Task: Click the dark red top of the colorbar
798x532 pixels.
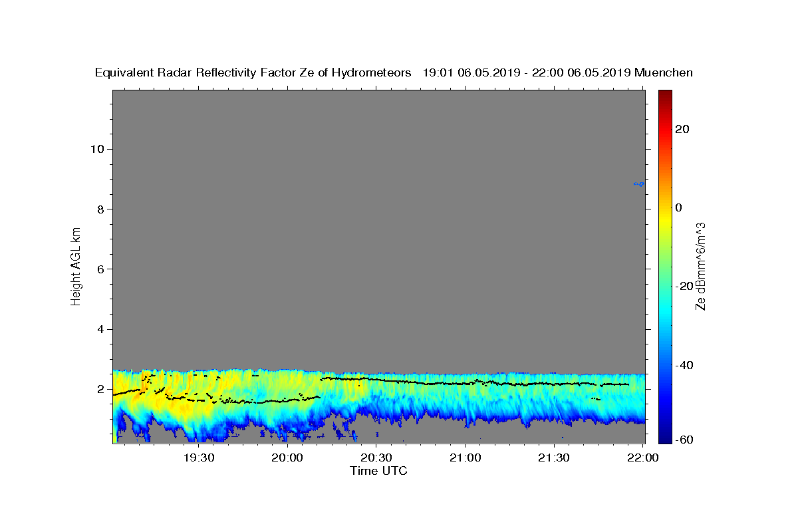Action: 665,94
